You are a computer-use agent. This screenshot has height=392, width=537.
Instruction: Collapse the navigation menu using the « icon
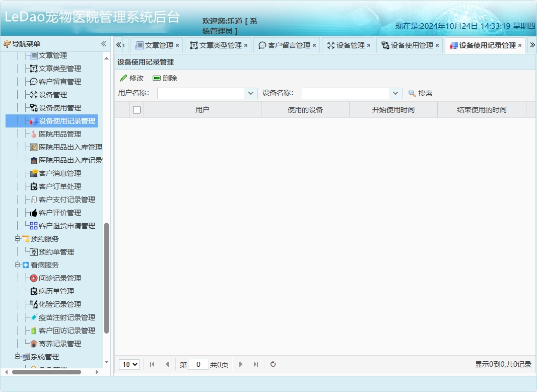coord(103,44)
